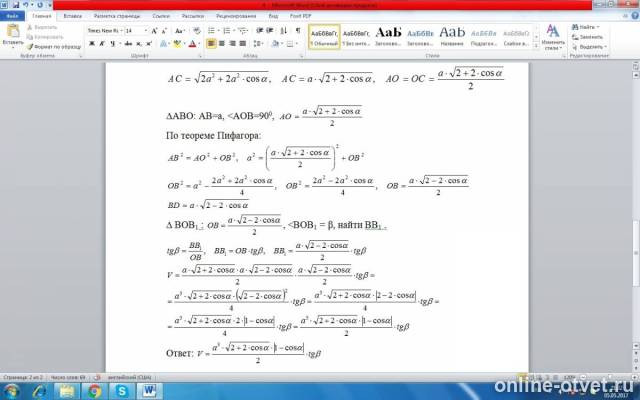Open Google Chrome from the taskbar
This screenshot has height=400, width=640.
click(x=94, y=391)
